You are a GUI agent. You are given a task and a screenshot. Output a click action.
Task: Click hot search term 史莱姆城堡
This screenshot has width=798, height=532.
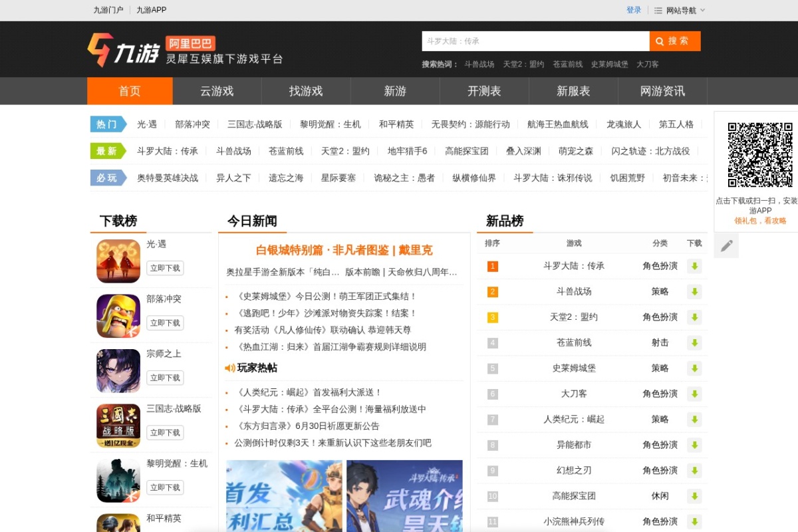pyautogui.click(x=610, y=65)
